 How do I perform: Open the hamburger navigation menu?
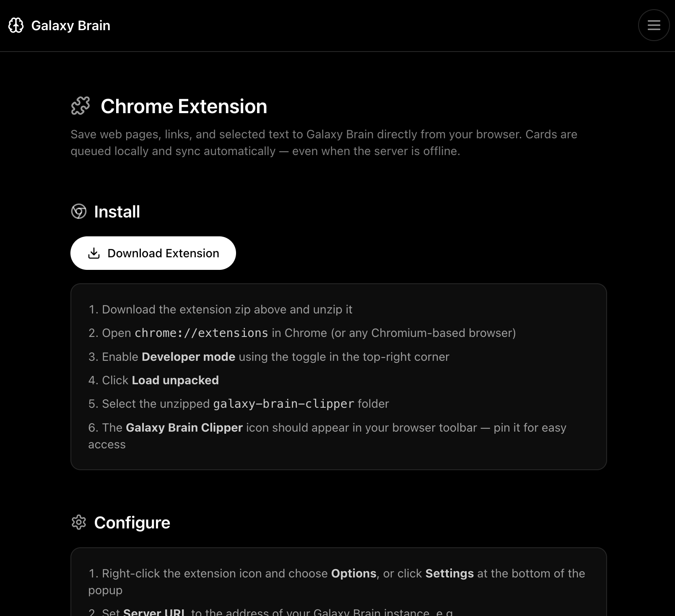(x=654, y=25)
